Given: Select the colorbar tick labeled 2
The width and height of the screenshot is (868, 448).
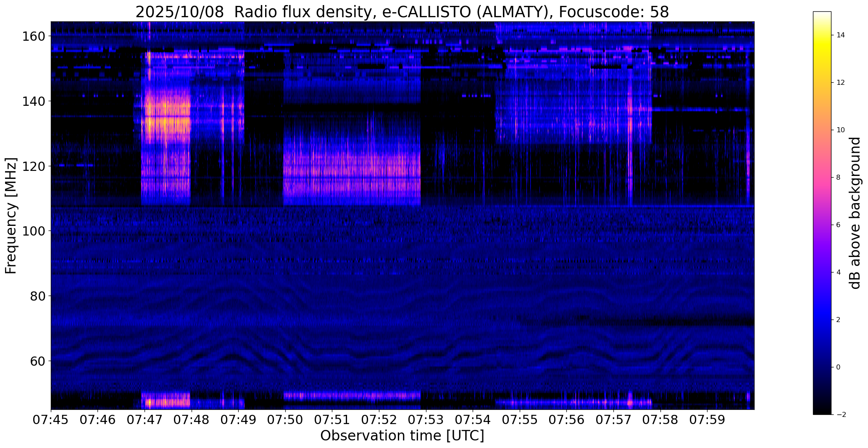Looking at the screenshot, I should click(838, 320).
